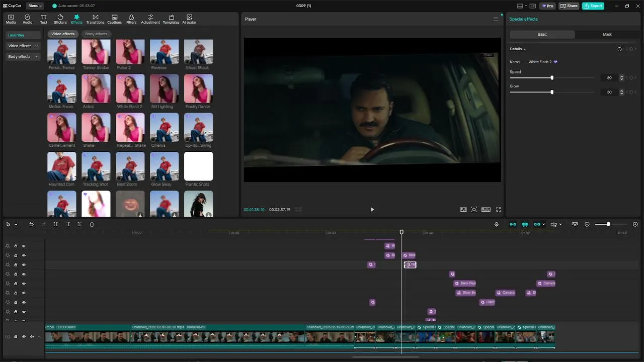Select the Body effects tab
The image size is (644, 362).
[x=96, y=34]
